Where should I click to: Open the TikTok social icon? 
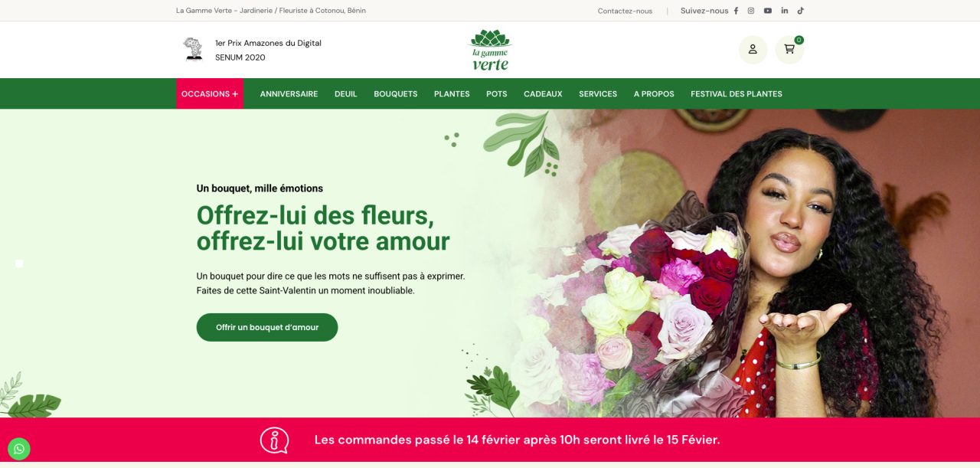click(x=801, y=11)
